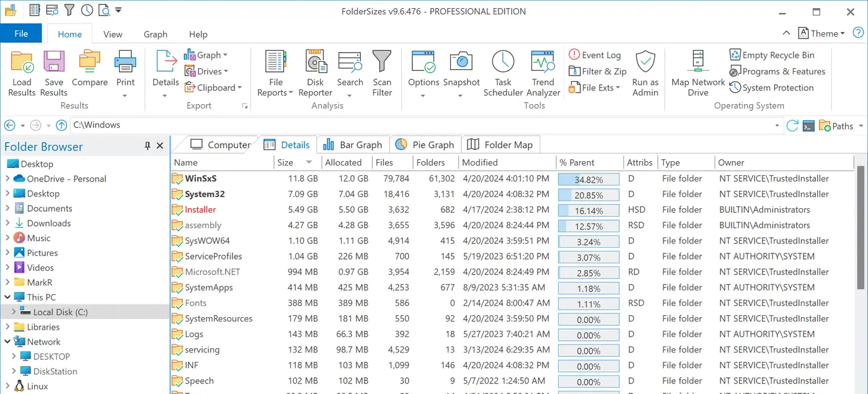Open the Search tool

click(x=350, y=74)
